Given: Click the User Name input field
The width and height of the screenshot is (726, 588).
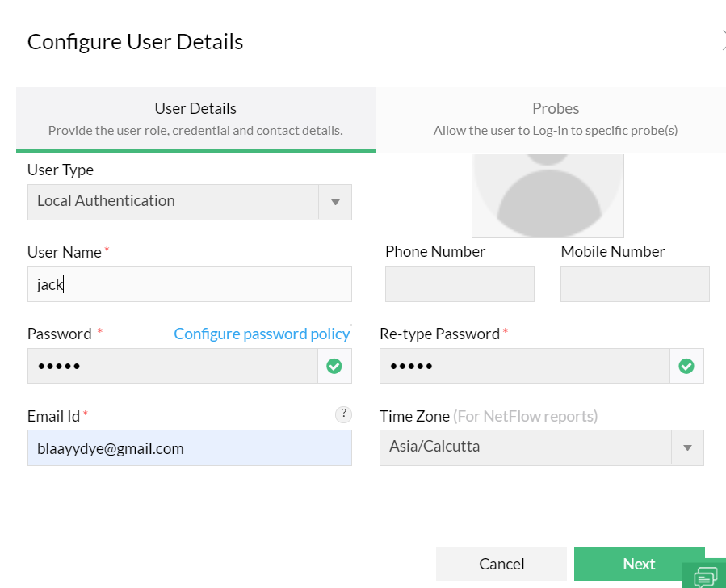Looking at the screenshot, I should 190,284.
